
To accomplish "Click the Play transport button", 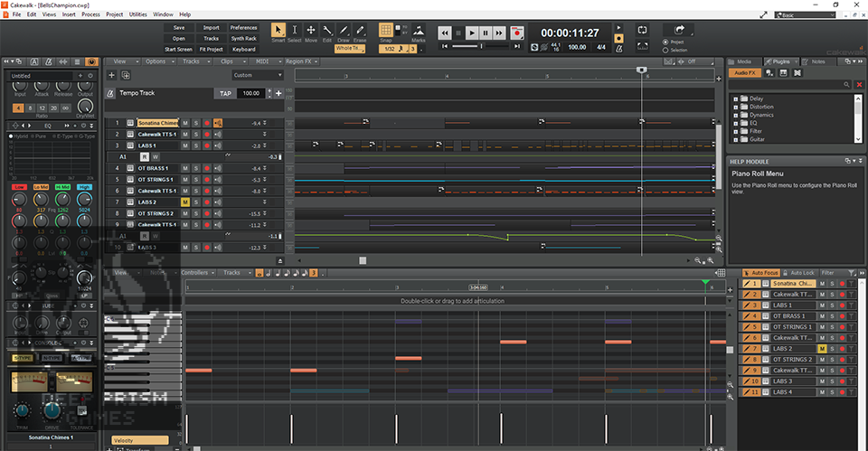I will click(x=471, y=33).
